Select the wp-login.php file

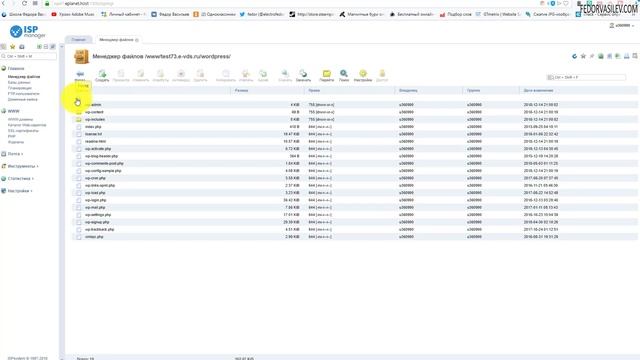coord(96,200)
